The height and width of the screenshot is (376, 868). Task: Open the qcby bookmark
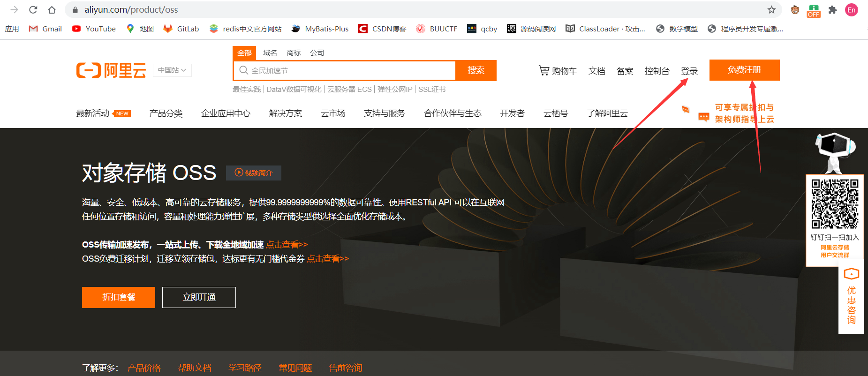[482, 29]
